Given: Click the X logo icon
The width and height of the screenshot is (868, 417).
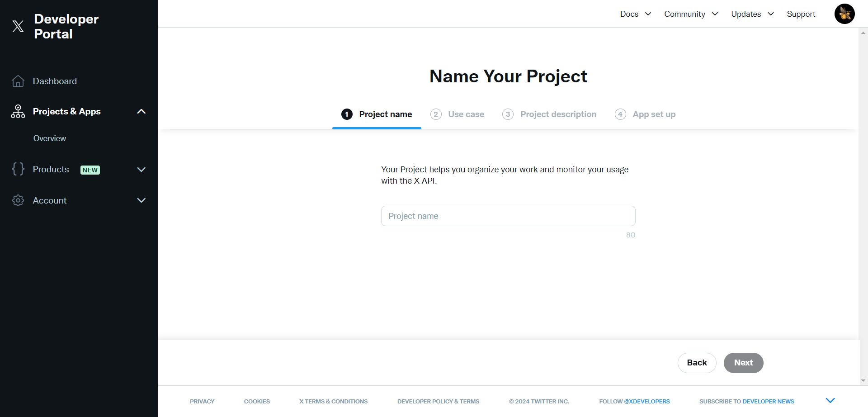Looking at the screenshot, I should [18, 26].
